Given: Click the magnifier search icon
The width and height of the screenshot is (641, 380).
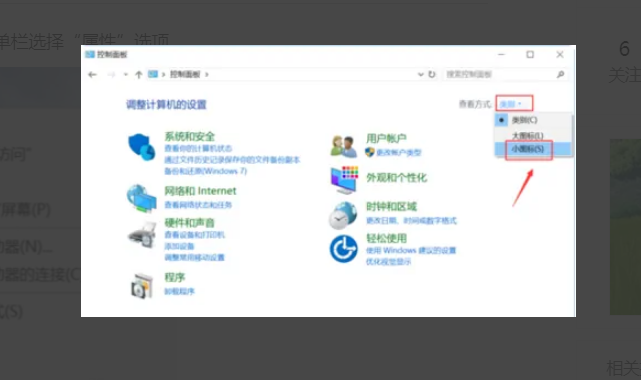Looking at the screenshot, I should tap(560, 74).
